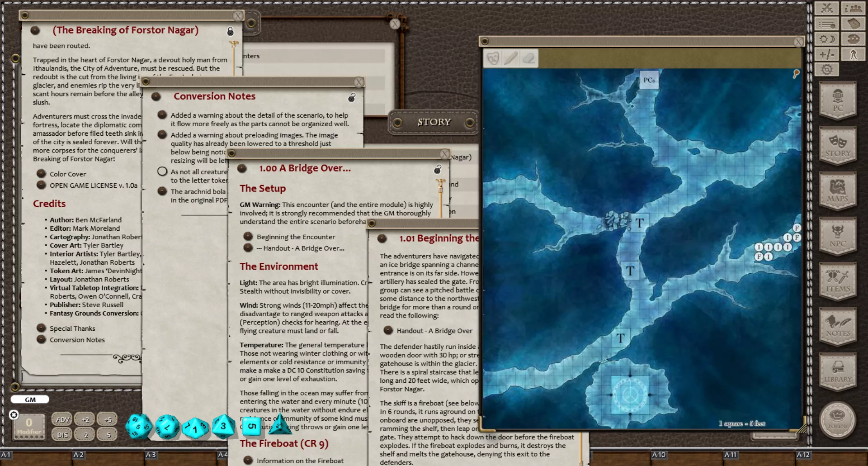Screen dimensions: 868x466
Task: Open the ITEMS sidebar button
Action: click(838, 281)
